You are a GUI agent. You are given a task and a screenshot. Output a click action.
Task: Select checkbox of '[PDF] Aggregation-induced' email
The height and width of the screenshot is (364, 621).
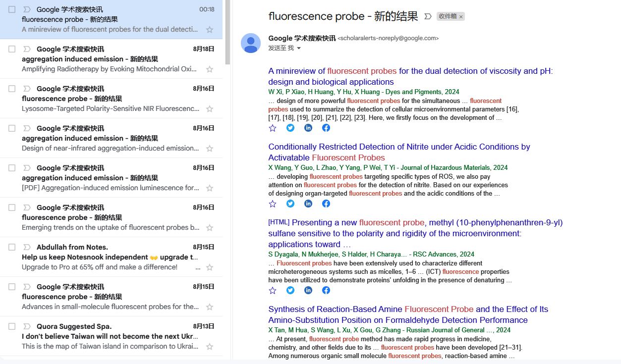(12, 168)
